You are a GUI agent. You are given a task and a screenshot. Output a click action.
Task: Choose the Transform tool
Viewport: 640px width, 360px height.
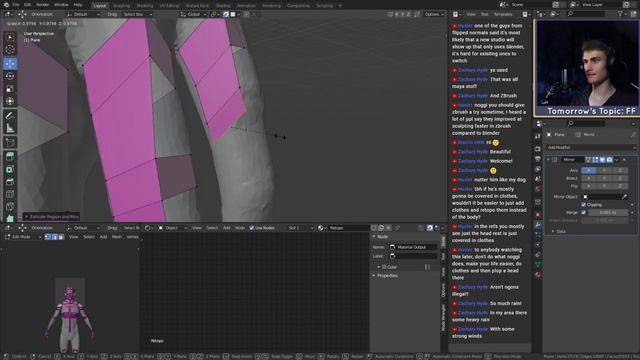[10, 101]
